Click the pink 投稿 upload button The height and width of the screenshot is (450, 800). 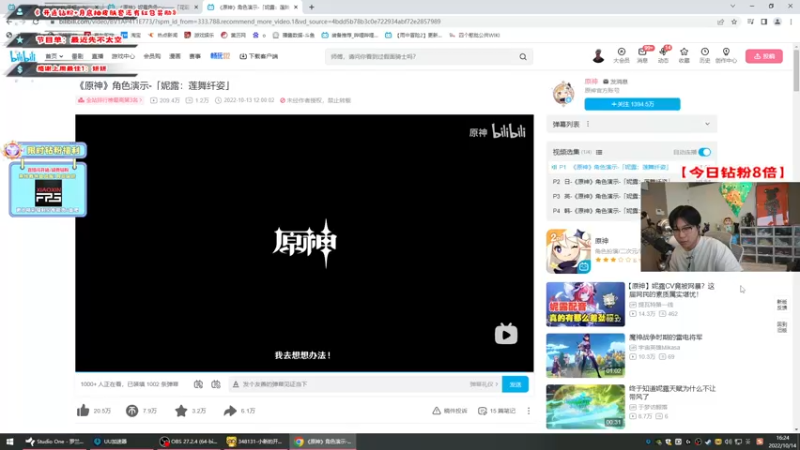(764, 56)
